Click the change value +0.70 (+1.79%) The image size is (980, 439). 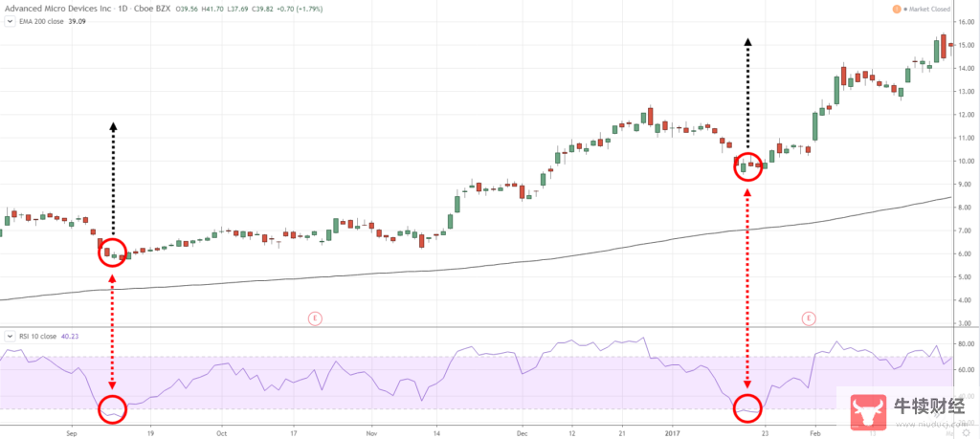(x=300, y=9)
